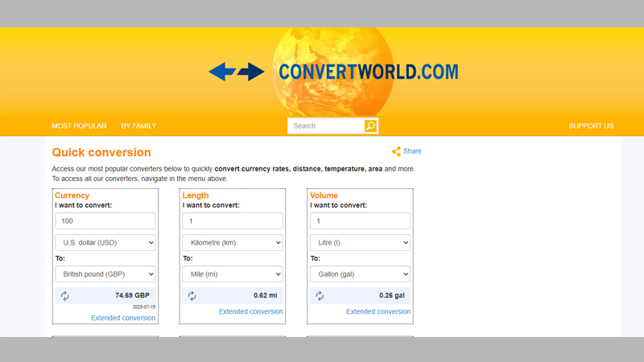Click the Currency amount field showing 100
The image size is (644, 362).
(105, 221)
